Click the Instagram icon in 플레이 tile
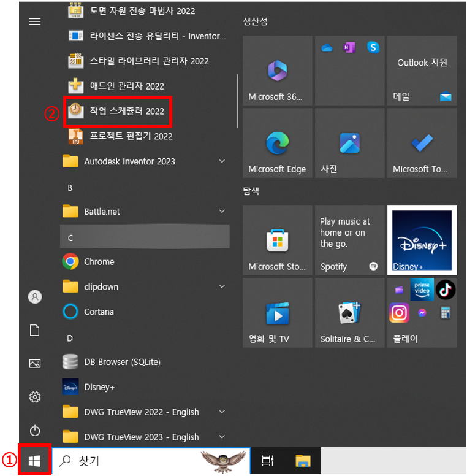 click(x=399, y=313)
